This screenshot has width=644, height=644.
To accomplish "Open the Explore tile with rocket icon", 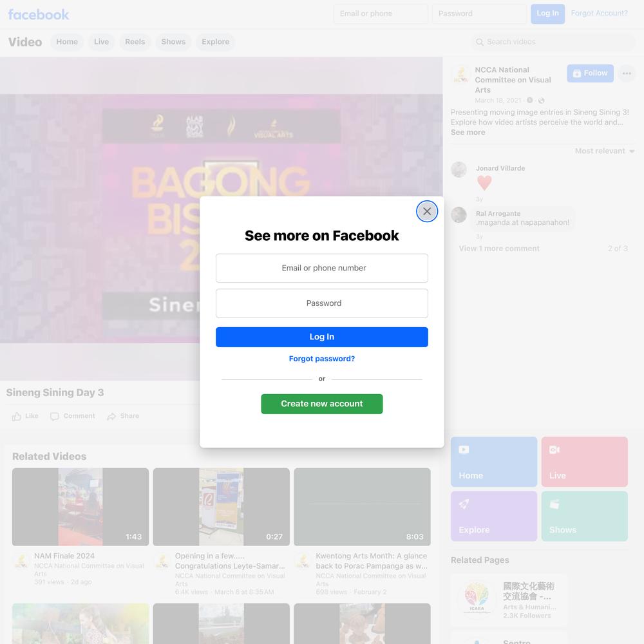I will (494, 516).
